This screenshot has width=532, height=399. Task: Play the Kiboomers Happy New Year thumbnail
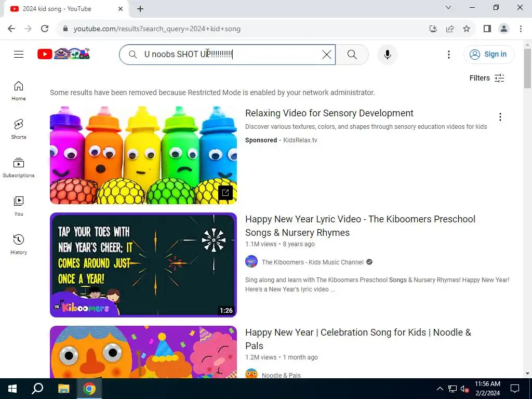143,264
